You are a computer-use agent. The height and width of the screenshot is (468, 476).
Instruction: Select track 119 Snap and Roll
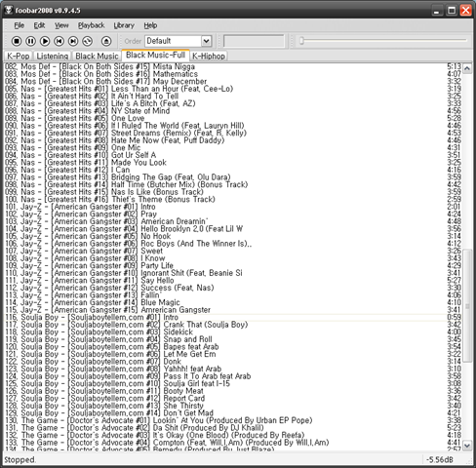click(233, 339)
